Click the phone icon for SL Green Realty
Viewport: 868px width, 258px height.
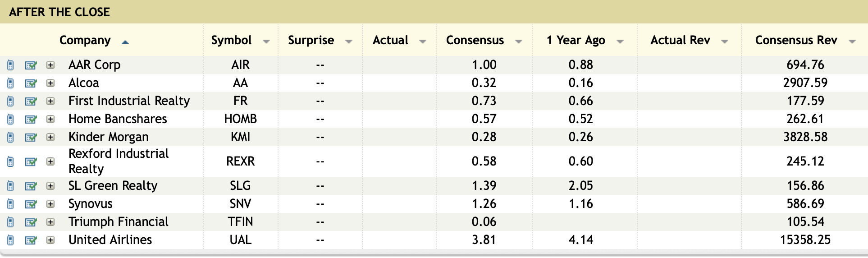(10, 186)
